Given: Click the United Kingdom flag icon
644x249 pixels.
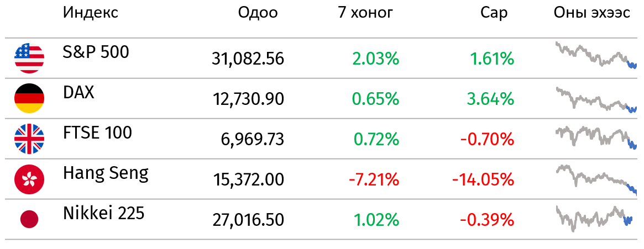Looking at the screenshot, I should click(29, 139).
